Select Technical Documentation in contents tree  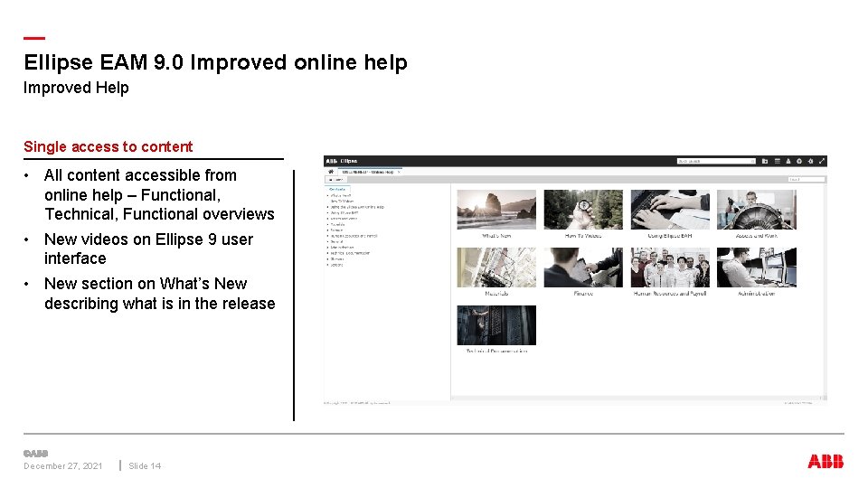[x=350, y=253]
